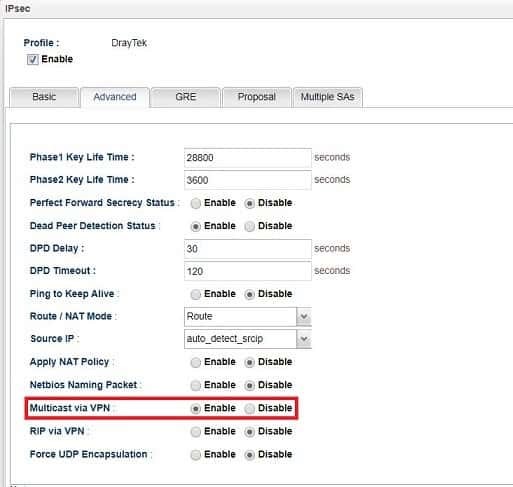Open the GRE tab
The width and height of the screenshot is (513, 487).
point(185,97)
